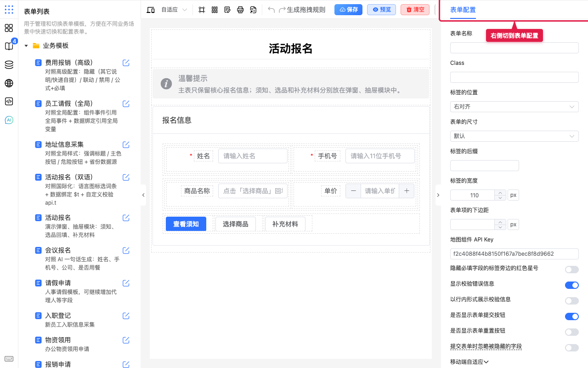Image resolution: width=588 pixels, height=368 pixels.
Task: Click the 表单名称 input field
Action: pyautogui.click(x=514, y=48)
